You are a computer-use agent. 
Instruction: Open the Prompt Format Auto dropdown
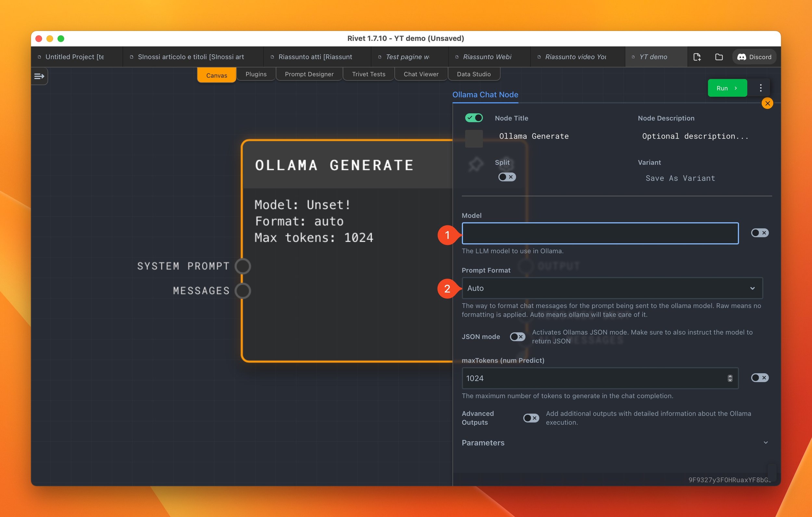[612, 288]
